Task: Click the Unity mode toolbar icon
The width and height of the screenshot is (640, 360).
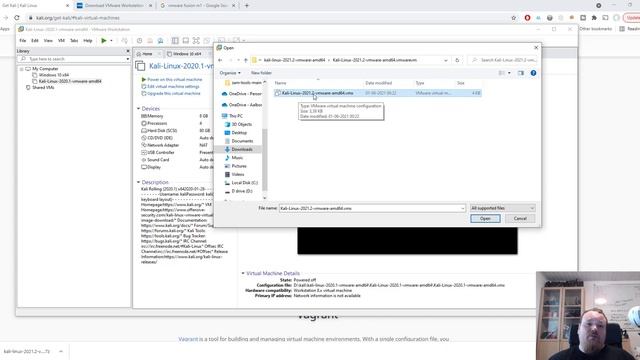Action: [207, 40]
